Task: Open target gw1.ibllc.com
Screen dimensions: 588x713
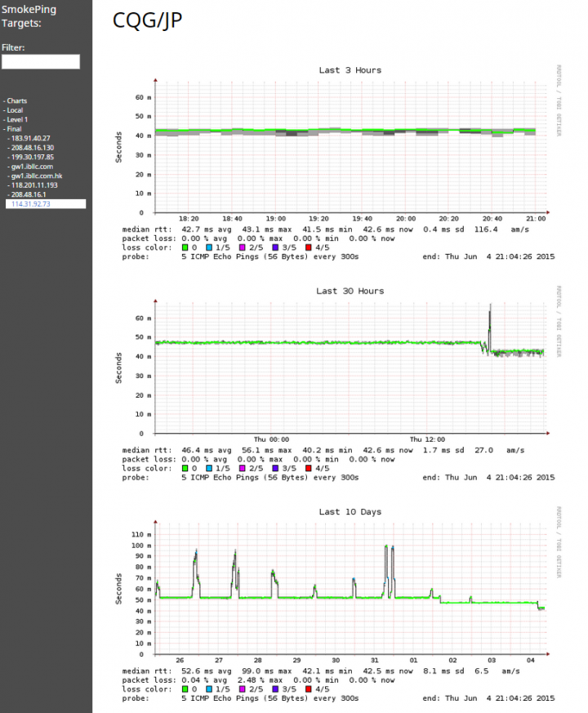Action: click(32, 167)
